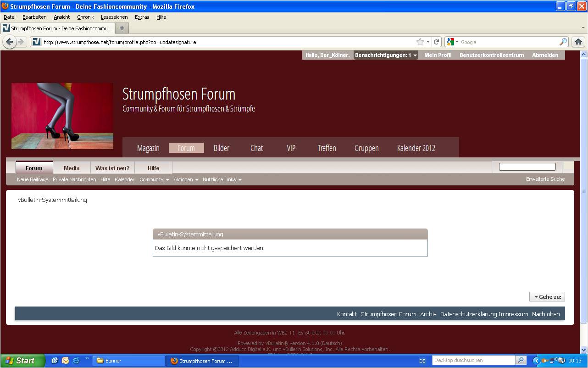Viewport: 588px width, 368px height.
Task: Click the browser home icon
Action: [x=578, y=42]
